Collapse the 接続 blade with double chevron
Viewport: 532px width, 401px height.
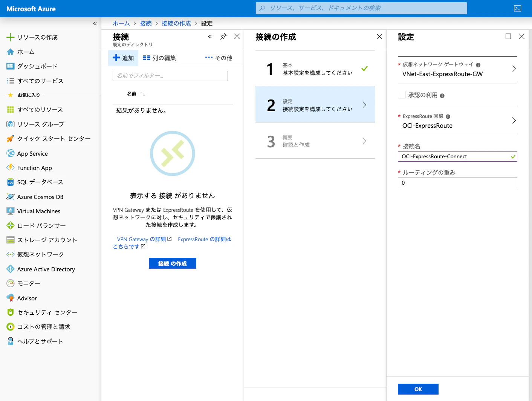point(210,37)
